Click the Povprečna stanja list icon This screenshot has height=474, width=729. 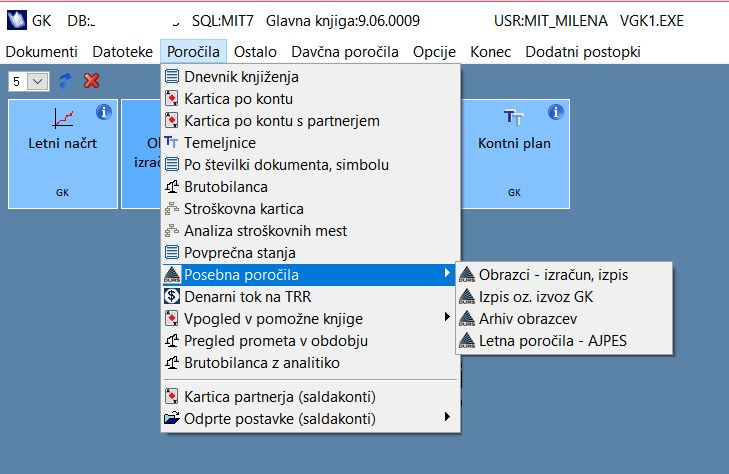[x=172, y=252]
